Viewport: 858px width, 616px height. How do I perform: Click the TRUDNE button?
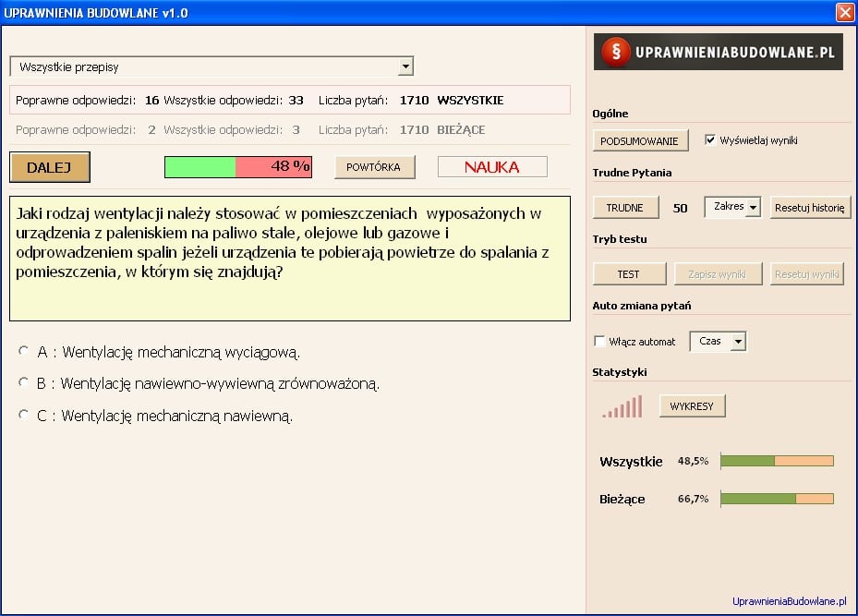tap(625, 208)
